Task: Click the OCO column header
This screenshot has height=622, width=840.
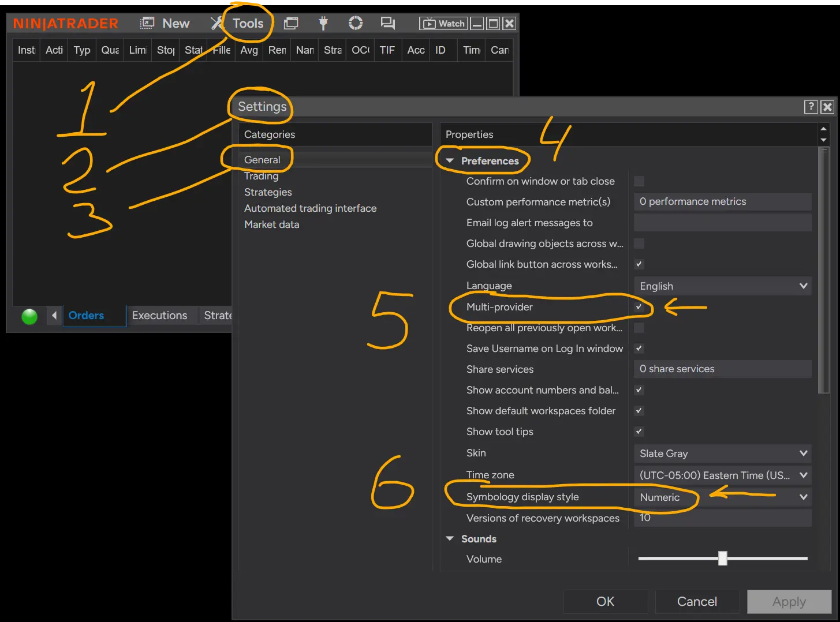Action: point(360,50)
